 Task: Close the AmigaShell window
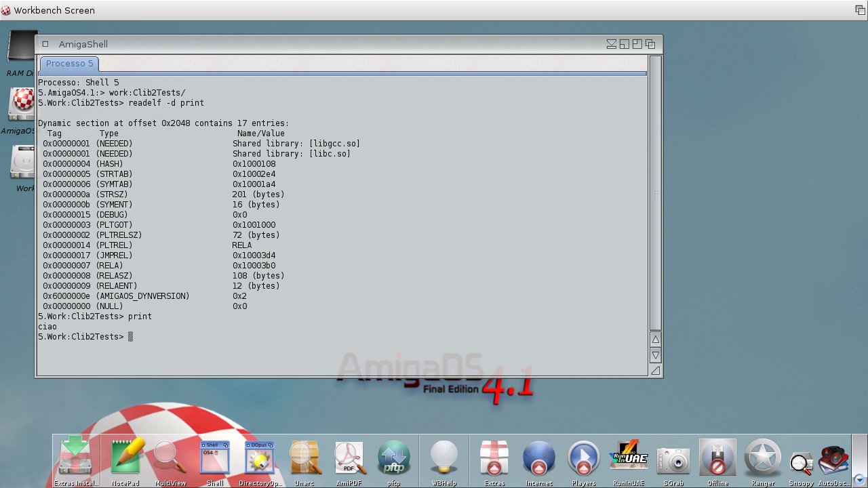pos(45,44)
